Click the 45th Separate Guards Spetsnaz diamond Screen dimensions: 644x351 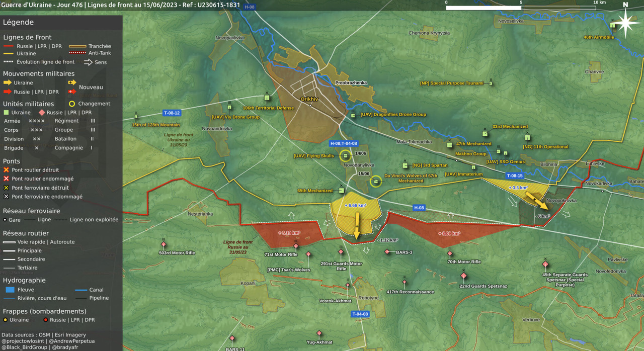coord(545,264)
